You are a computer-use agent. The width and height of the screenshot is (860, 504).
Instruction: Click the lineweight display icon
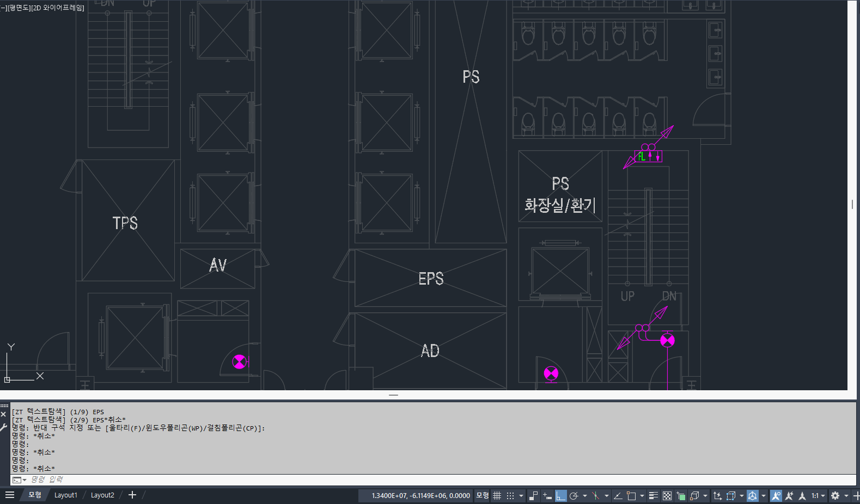(654, 496)
